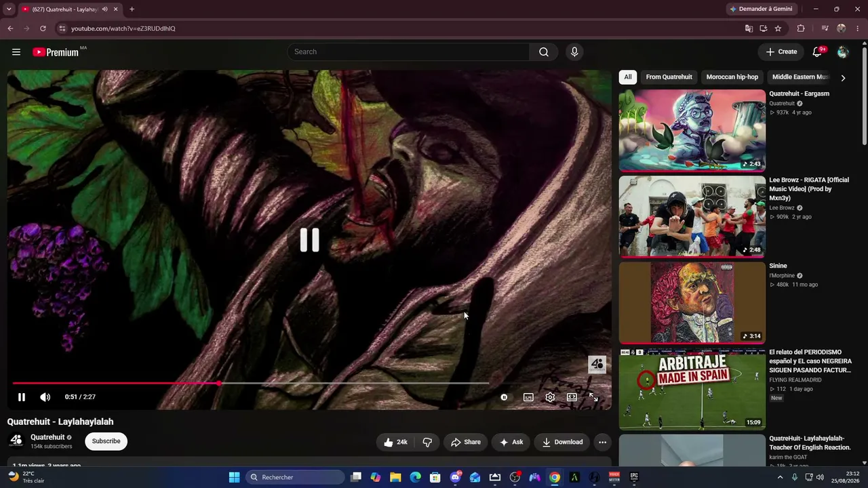Toggle the autoplay switch in the player
This screenshot has height=488, width=868.
pyautogui.click(x=504, y=397)
